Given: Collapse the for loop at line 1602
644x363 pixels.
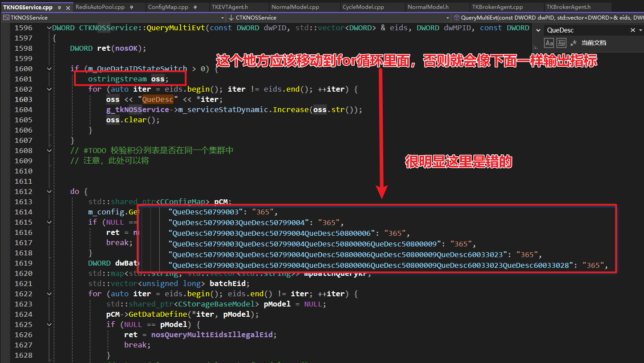Looking at the screenshot, I should pyautogui.click(x=49, y=89).
